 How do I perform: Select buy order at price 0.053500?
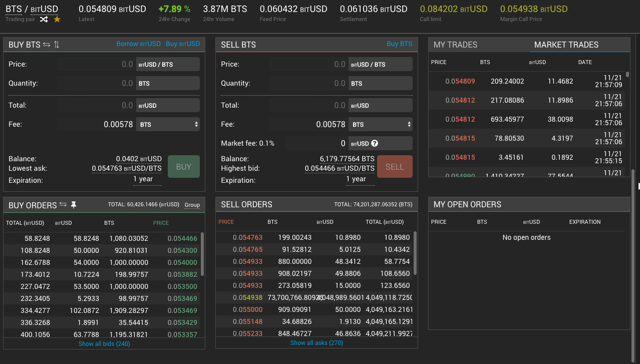coord(102,286)
